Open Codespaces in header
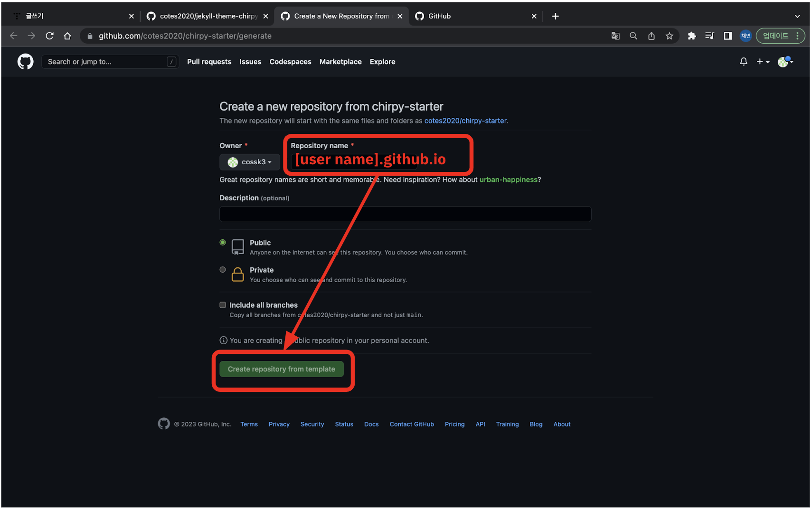The image size is (812, 511). coord(290,62)
